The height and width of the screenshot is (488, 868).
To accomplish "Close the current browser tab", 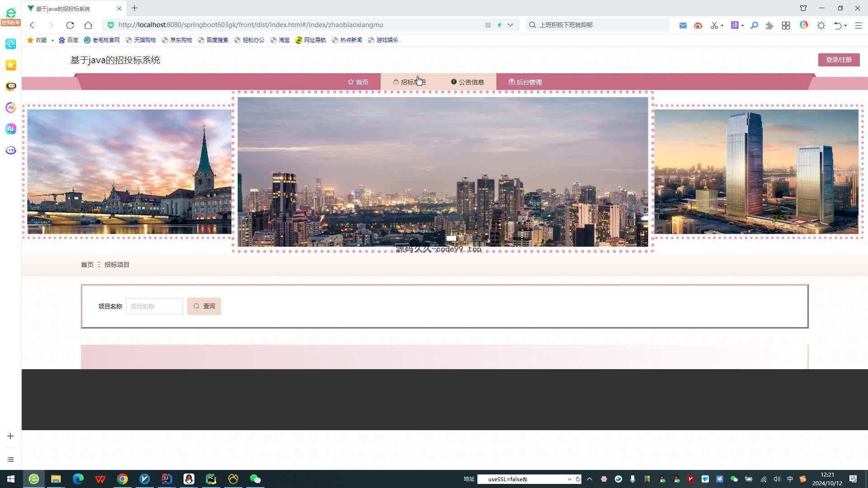I will [x=119, y=9].
